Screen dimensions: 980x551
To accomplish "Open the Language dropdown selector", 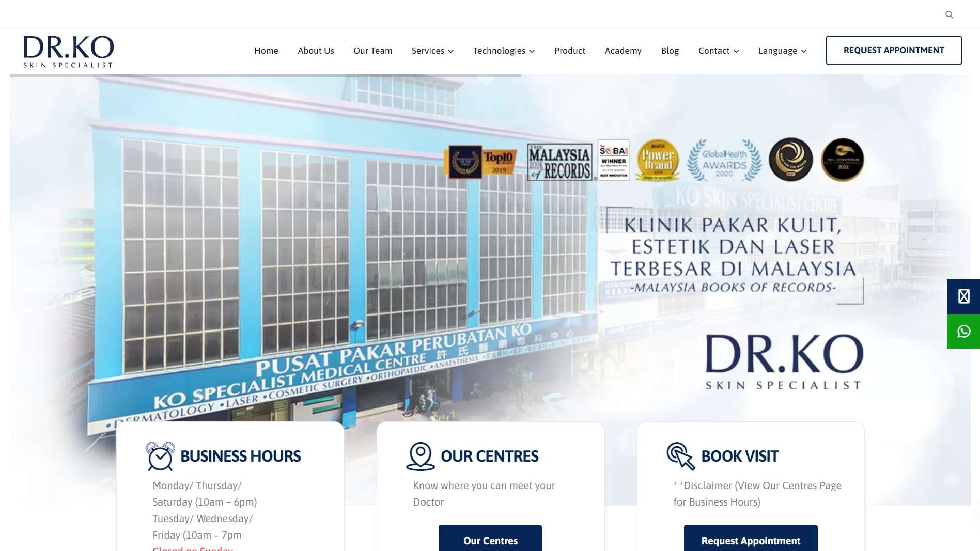I will click(782, 51).
